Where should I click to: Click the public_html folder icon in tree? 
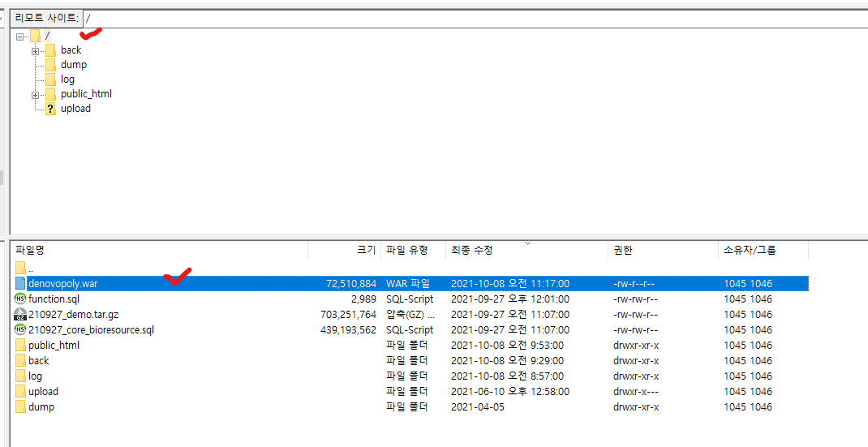click(50, 93)
